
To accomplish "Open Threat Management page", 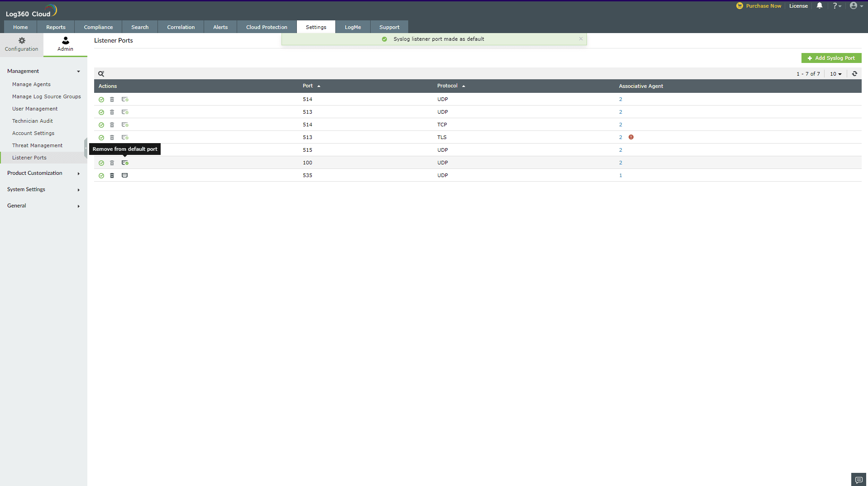I will pos(37,145).
